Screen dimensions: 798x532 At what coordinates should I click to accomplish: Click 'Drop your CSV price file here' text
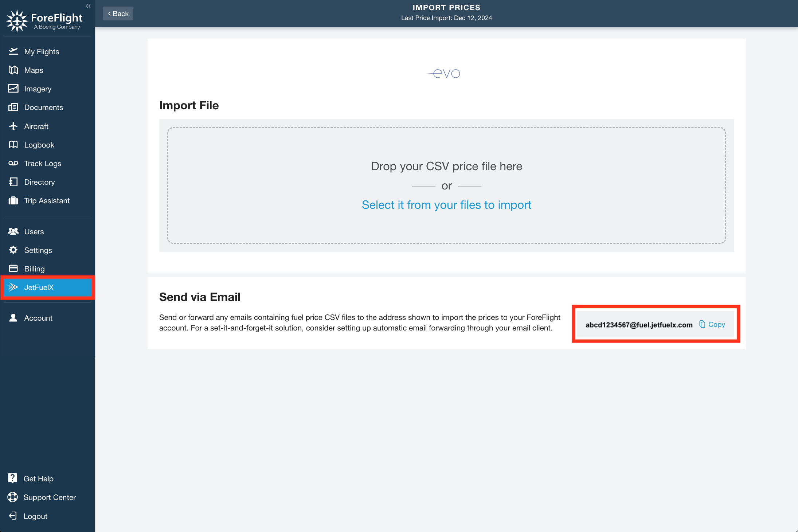click(446, 166)
